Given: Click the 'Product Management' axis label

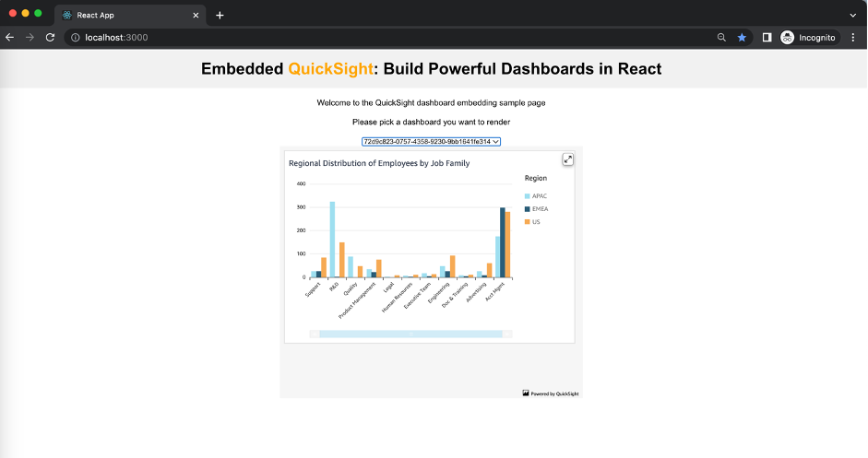Looking at the screenshot, I should pyautogui.click(x=358, y=300).
